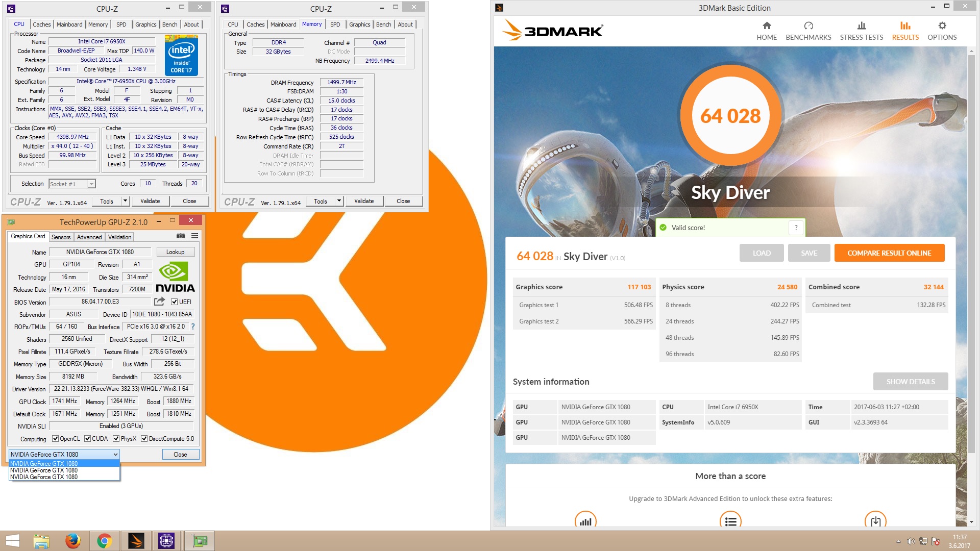
Task: Show hidden system tray icons
Action: tap(898, 541)
